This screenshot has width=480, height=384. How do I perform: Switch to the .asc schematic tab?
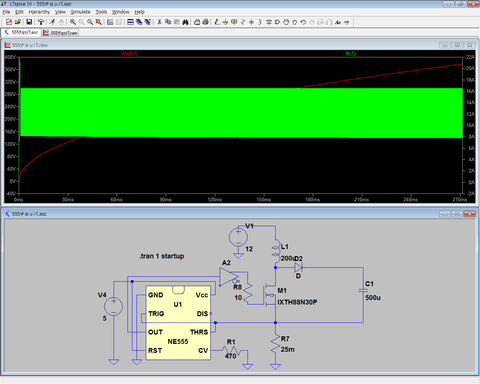[21, 32]
